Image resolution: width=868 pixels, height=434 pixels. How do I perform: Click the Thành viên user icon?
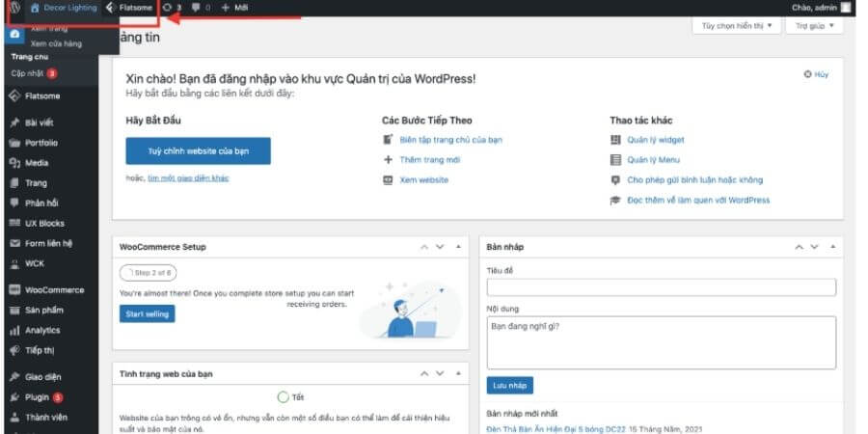coord(14,418)
